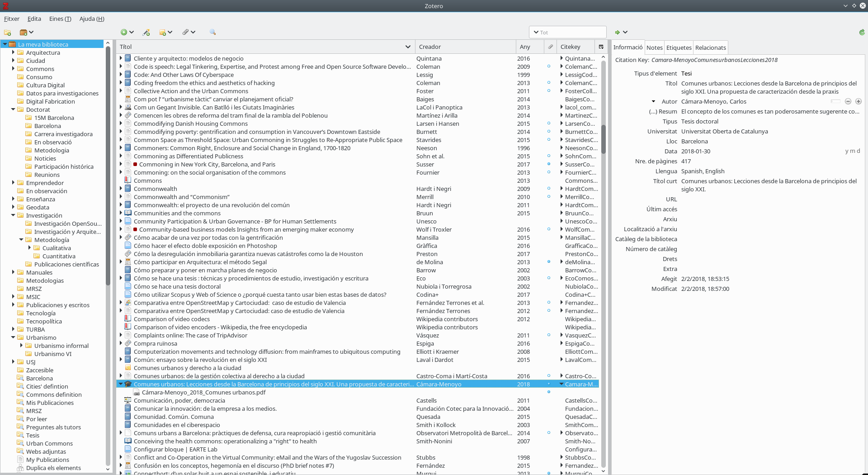Collapse La meva biblioteca tree
The image size is (868, 475).
pyautogui.click(x=5, y=44)
